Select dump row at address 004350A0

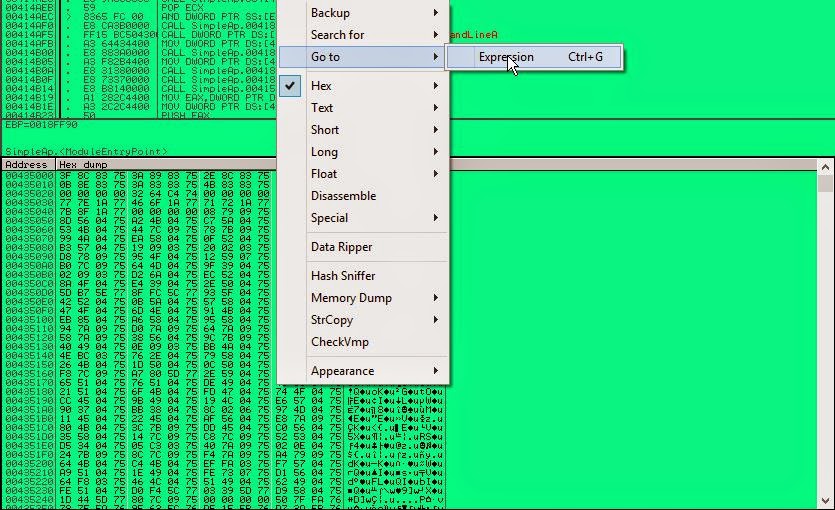[138, 266]
